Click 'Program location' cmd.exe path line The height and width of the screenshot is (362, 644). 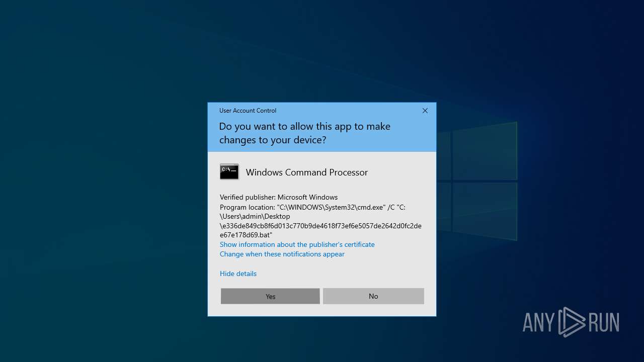coord(312,207)
